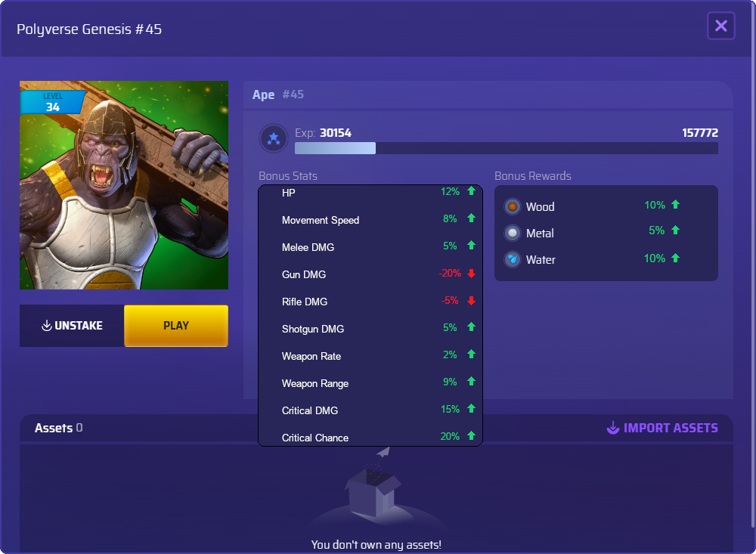Click the max experience 157772
The height and width of the screenshot is (554, 756).
pyautogui.click(x=700, y=133)
